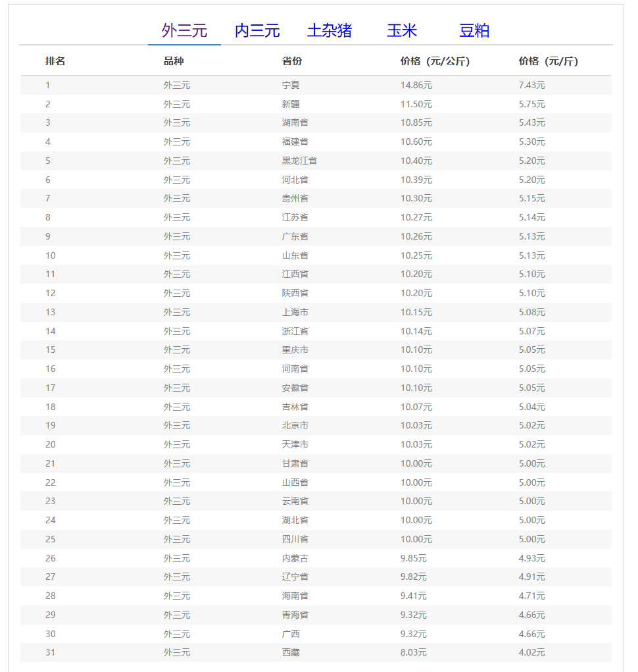Select the 新疆 province cell
The width and height of the screenshot is (638, 672).
(x=291, y=104)
